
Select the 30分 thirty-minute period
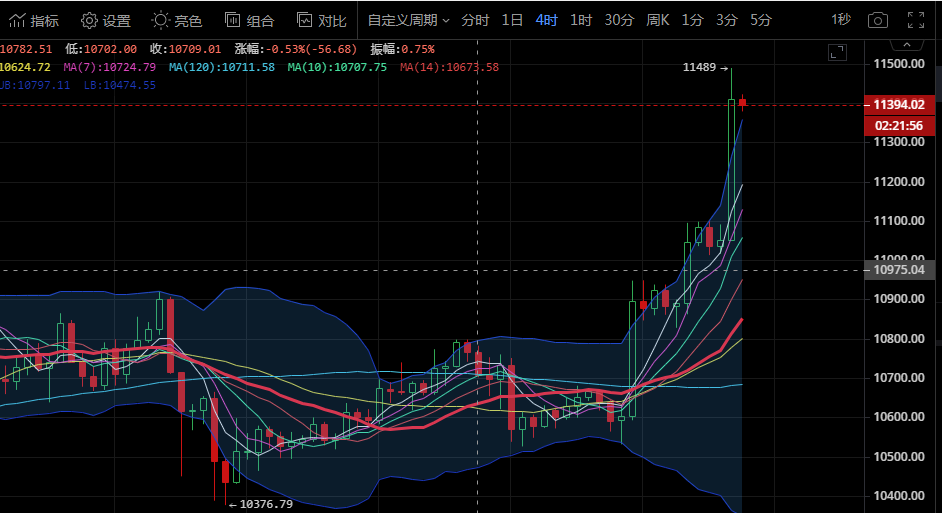(x=619, y=20)
